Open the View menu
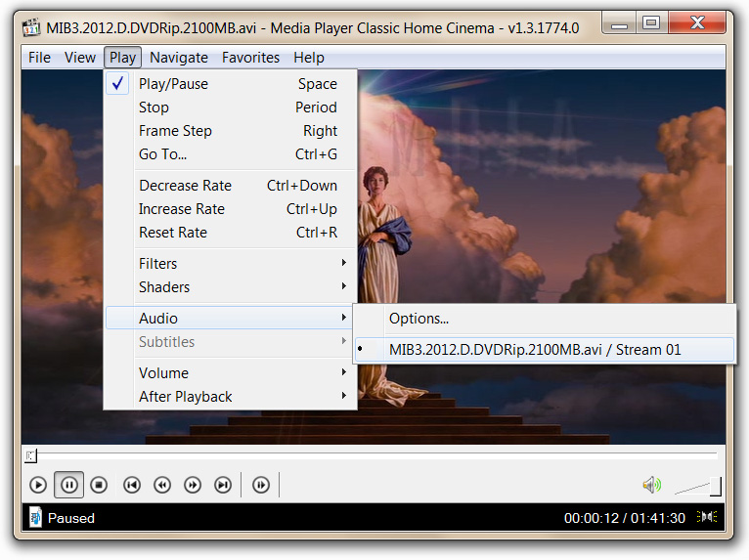The width and height of the screenshot is (749, 560). click(x=80, y=58)
